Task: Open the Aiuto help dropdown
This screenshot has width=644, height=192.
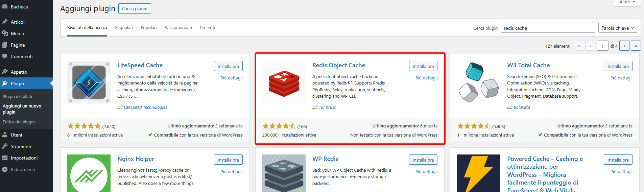Action: click(x=627, y=2)
